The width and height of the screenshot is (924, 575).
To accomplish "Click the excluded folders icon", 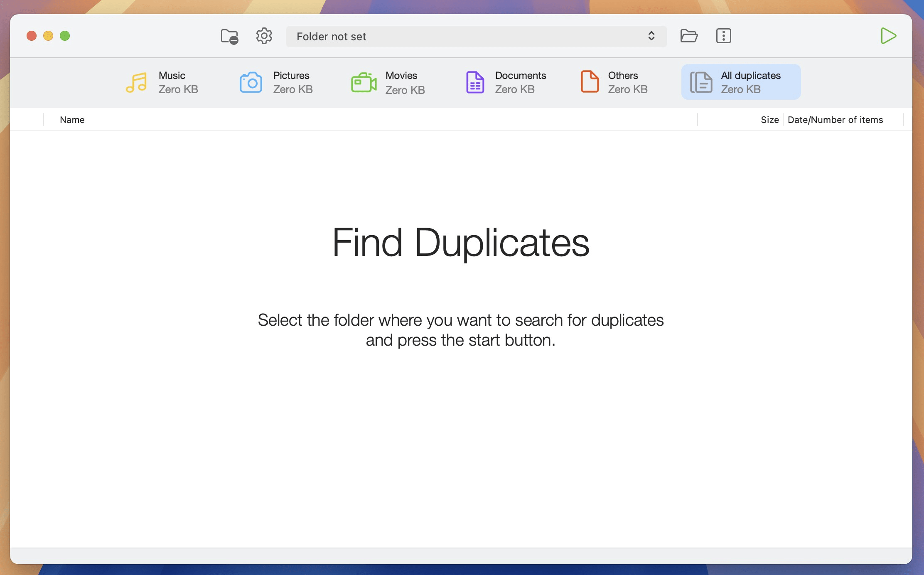I will pyautogui.click(x=229, y=37).
